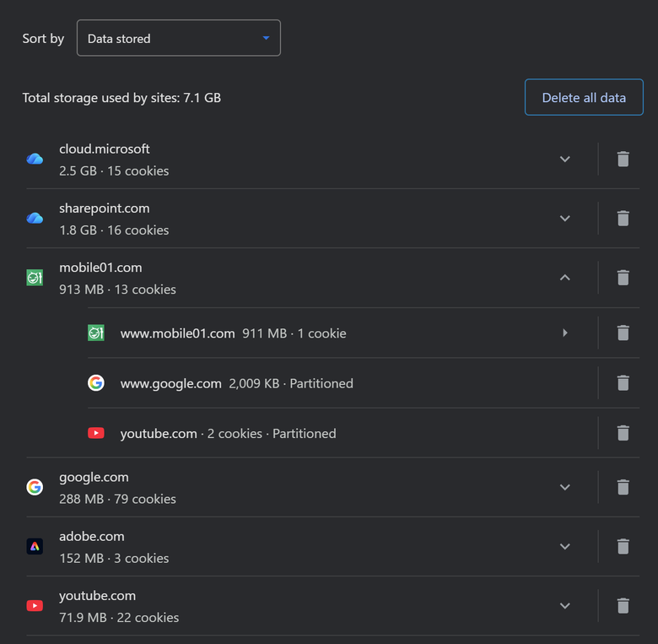Image resolution: width=658 pixels, height=644 pixels.
Task: Delete partitioned www.google.com data
Action: coord(623,383)
